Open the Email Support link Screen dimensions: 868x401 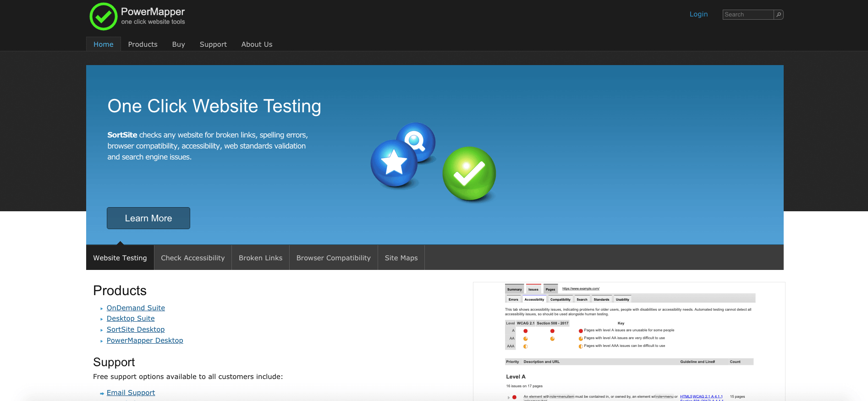tap(131, 393)
